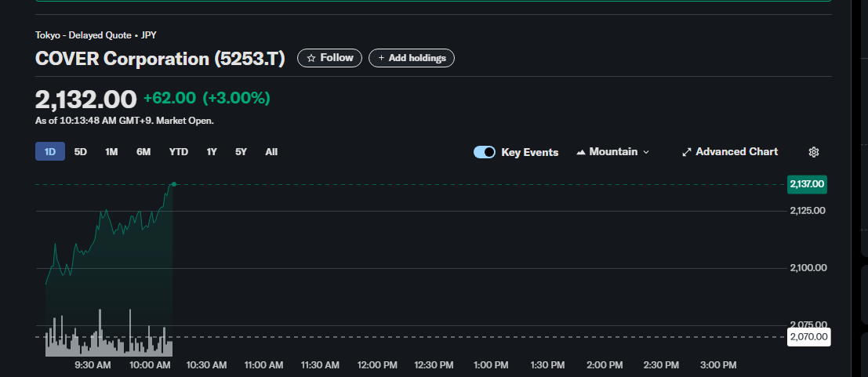Select the 1D time range tab
Viewport: 868px width, 377px height.
[x=50, y=152]
